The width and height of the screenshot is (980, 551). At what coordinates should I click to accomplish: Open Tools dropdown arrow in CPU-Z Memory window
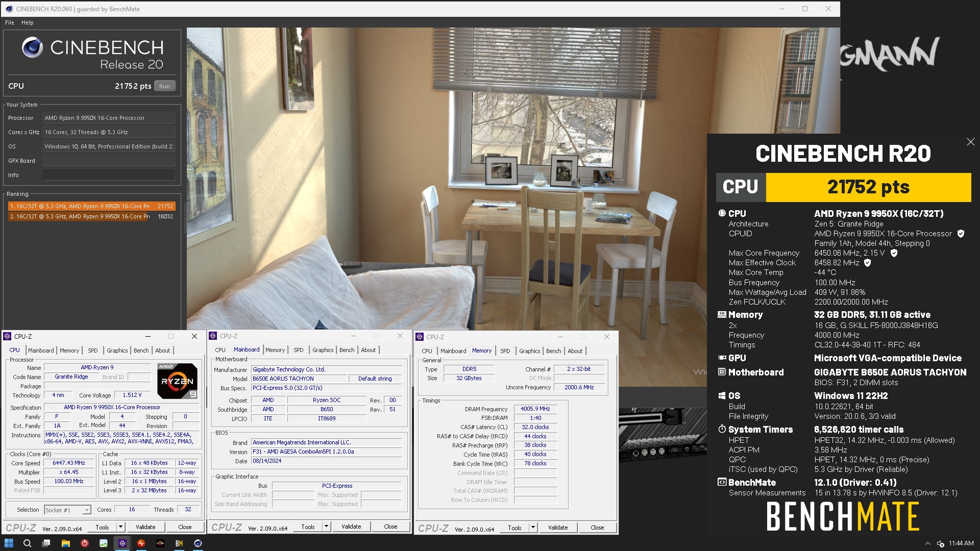click(533, 528)
